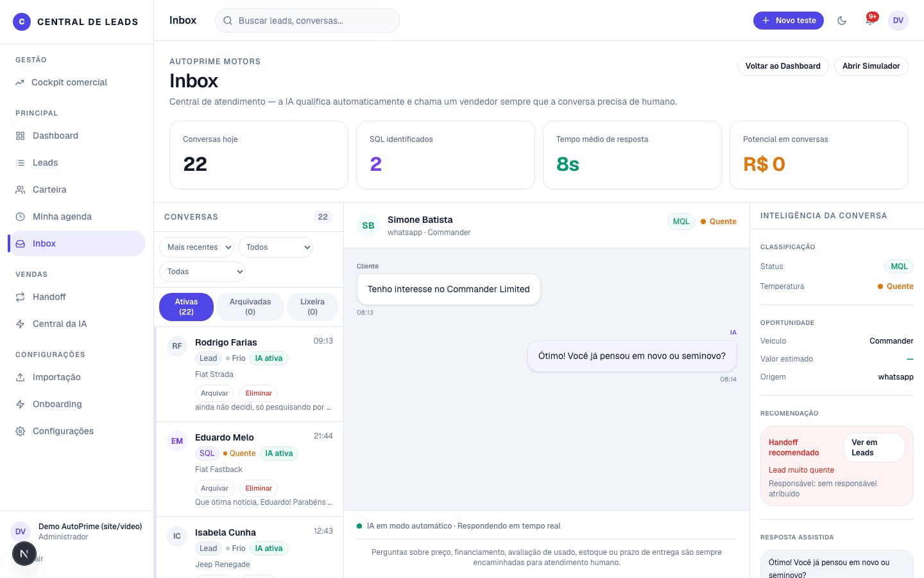Click 'Handoff recomendado' text
The height and width of the screenshot is (578, 924).
[x=794, y=448]
